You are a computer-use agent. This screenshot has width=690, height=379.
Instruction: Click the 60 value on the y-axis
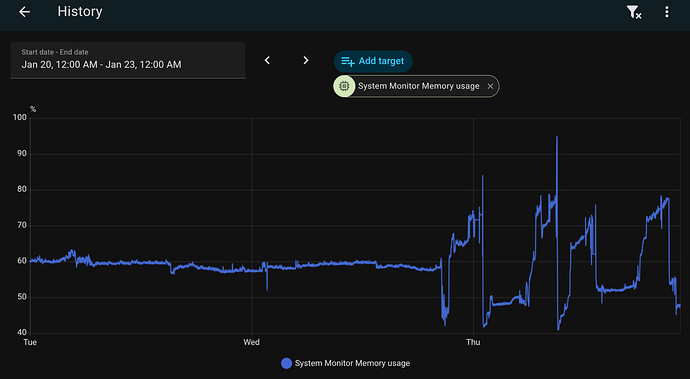22,261
